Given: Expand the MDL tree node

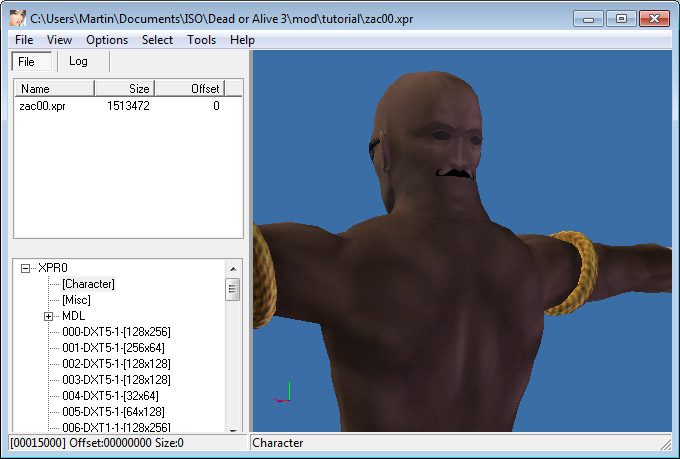Looking at the screenshot, I should [49, 316].
